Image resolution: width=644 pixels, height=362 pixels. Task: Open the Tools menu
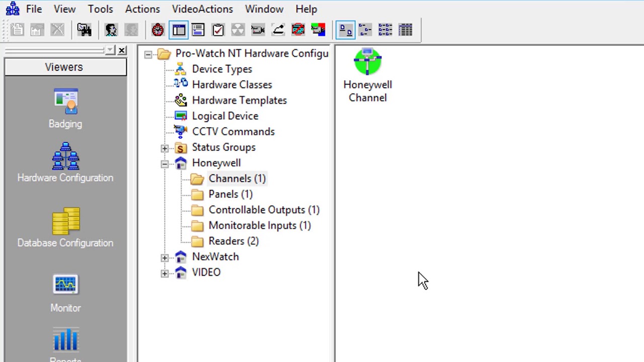click(x=100, y=9)
